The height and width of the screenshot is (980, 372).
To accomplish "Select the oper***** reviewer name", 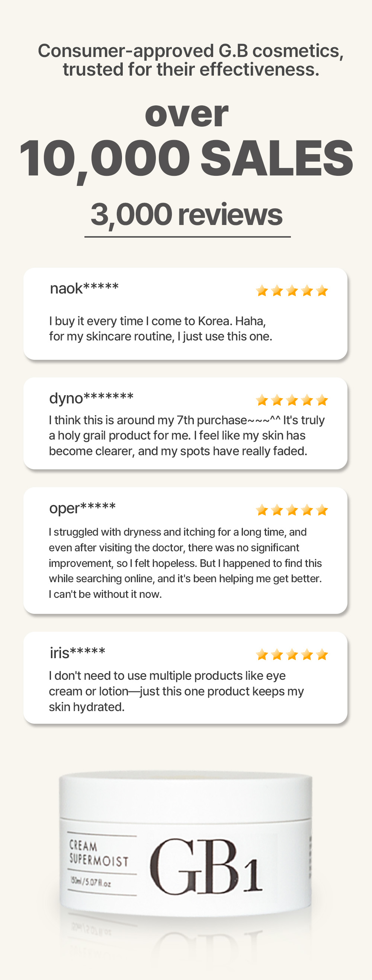I will coord(83,508).
